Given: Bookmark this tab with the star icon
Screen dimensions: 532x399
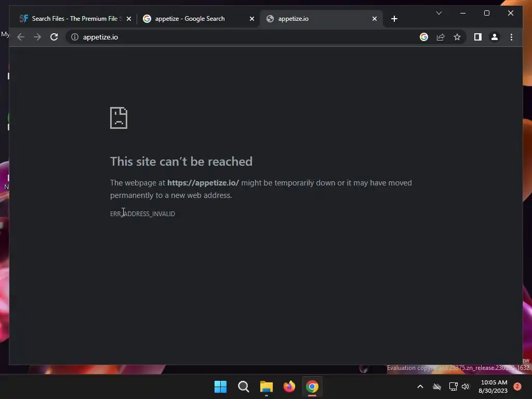Looking at the screenshot, I should pyautogui.click(x=457, y=37).
